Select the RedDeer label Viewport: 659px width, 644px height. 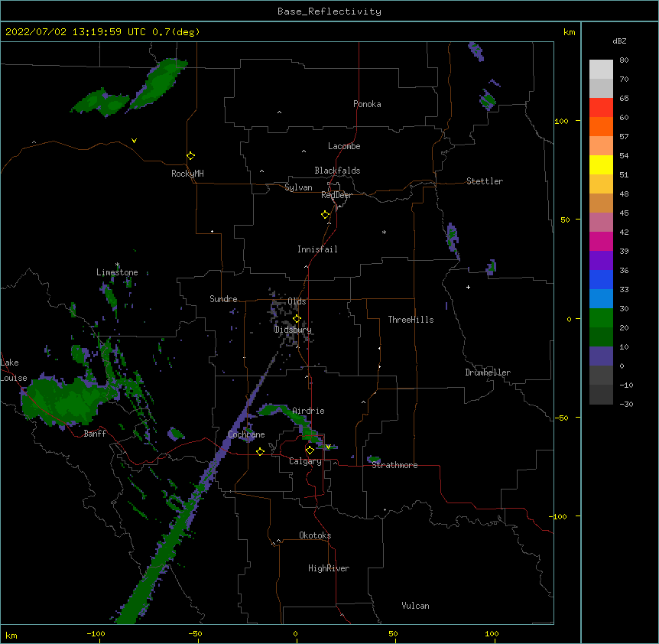point(336,195)
